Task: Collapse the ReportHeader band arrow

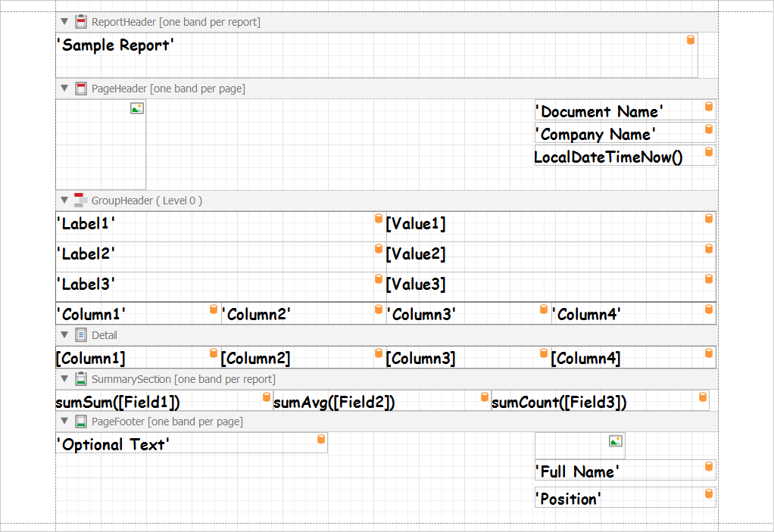Action: coord(64,22)
